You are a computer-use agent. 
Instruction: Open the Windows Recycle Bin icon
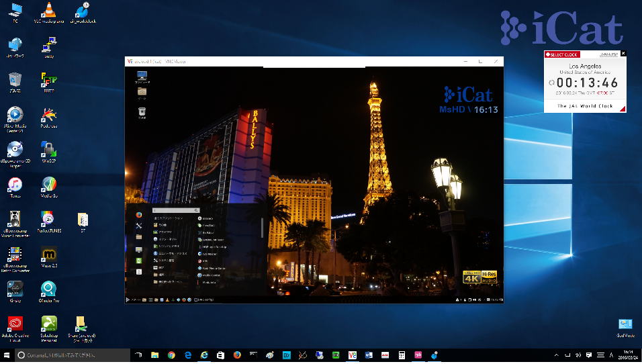coord(15,83)
